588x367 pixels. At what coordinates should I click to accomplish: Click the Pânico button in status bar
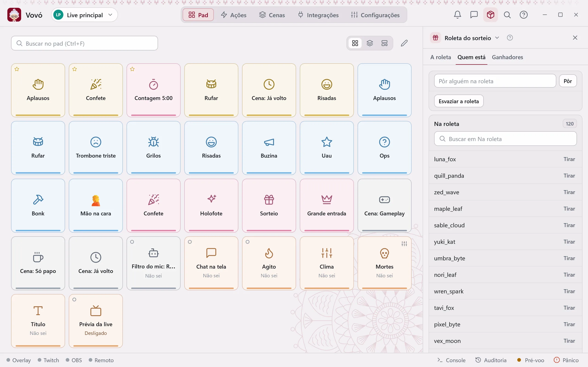[x=566, y=360]
